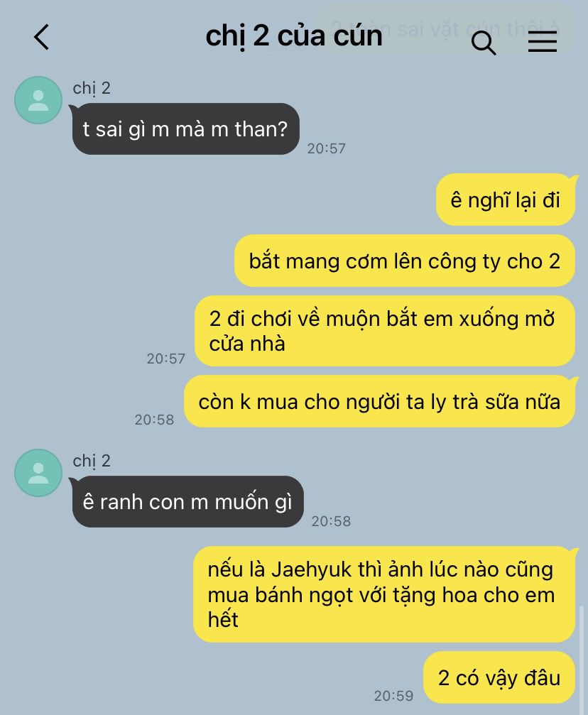Select the 'xuống mở cửa nhà' message
The width and height of the screenshot is (588, 715).
(x=385, y=331)
